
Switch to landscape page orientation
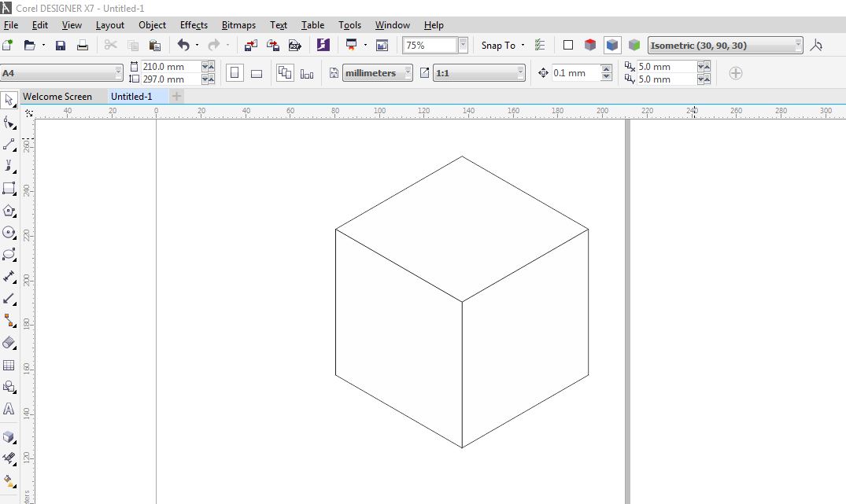[257, 73]
